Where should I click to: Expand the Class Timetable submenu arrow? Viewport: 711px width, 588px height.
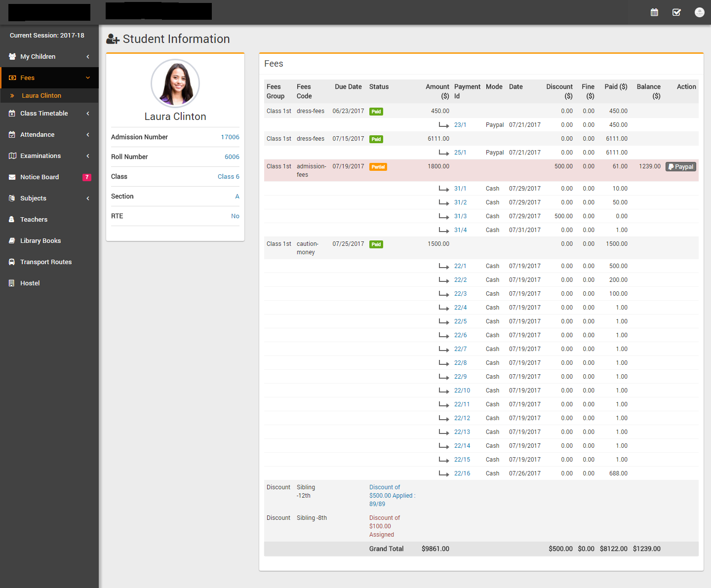[88, 114]
